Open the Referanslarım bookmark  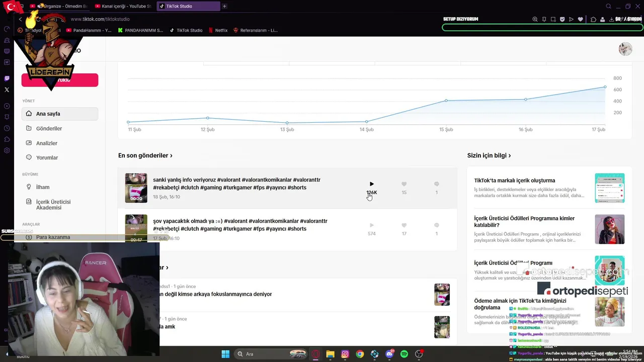tap(255, 30)
